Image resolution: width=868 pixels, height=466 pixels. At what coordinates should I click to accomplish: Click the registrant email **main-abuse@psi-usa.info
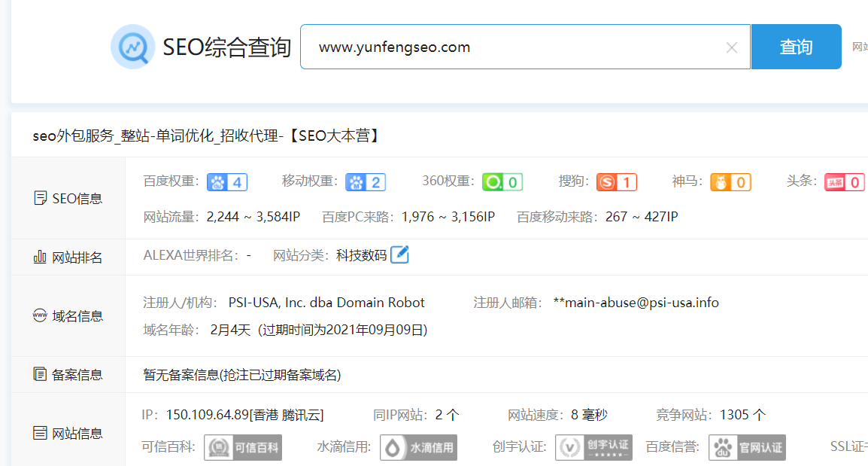click(x=636, y=303)
